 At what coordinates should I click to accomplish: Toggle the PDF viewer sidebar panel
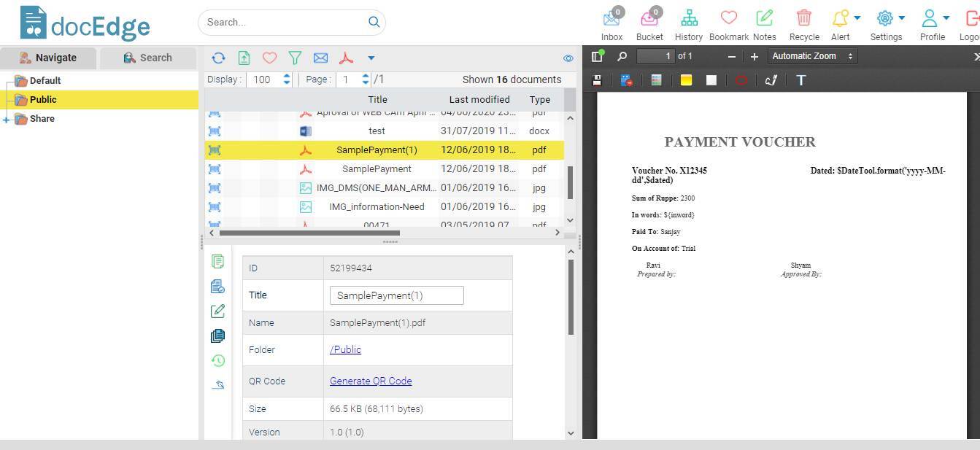pyautogui.click(x=598, y=55)
